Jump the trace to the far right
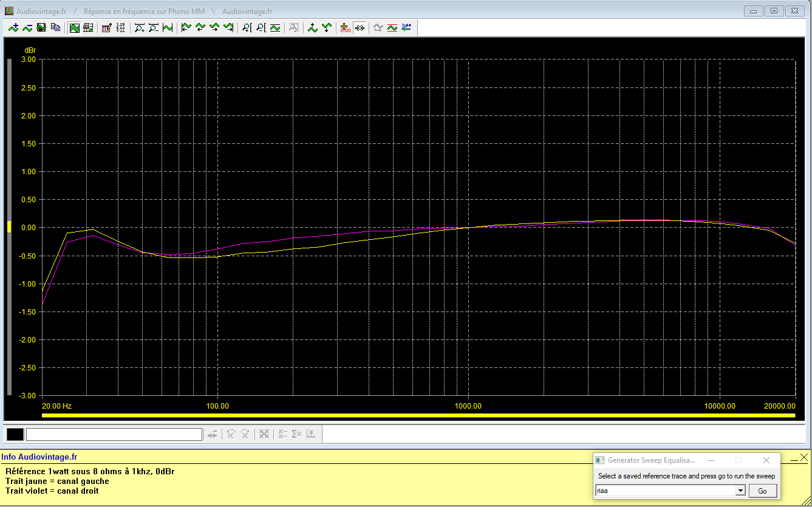The width and height of the screenshot is (812, 507). [x=228, y=27]
